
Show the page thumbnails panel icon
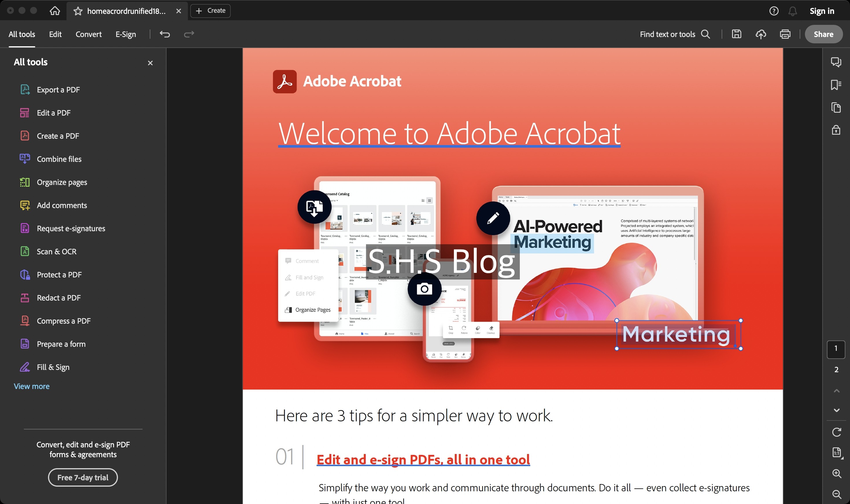836,107
